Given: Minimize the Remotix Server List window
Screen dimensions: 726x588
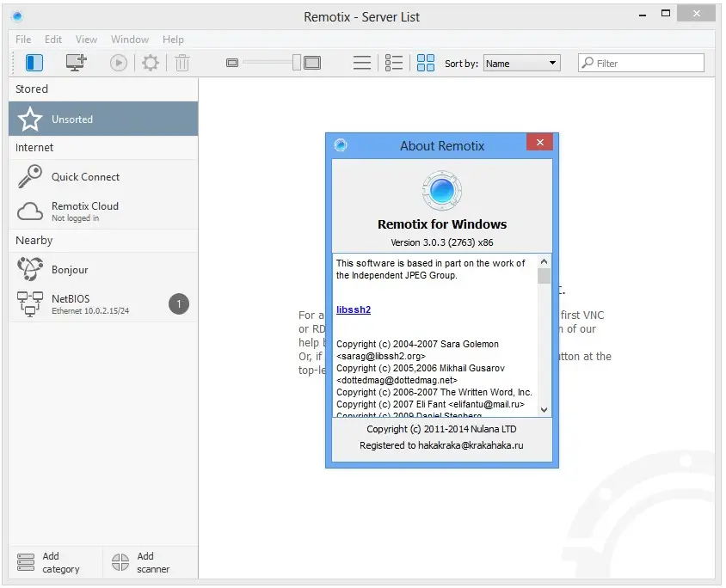Looking at the screenshot, I should [x=643, y=15].
